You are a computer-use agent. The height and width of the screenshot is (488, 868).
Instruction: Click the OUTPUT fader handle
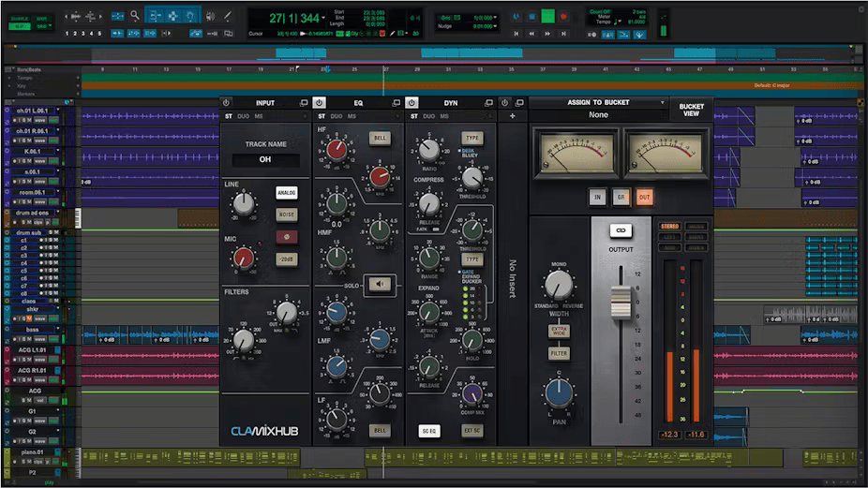tap(621, 303)
